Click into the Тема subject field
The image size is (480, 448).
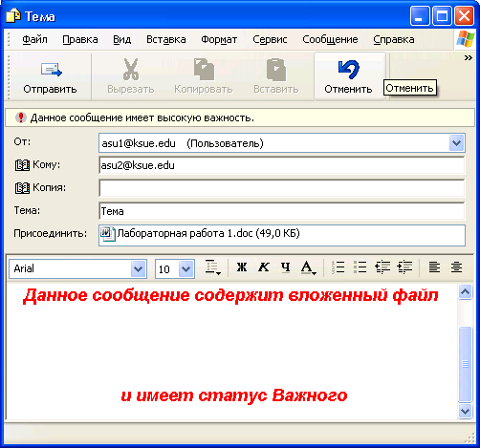pos(282,211)
